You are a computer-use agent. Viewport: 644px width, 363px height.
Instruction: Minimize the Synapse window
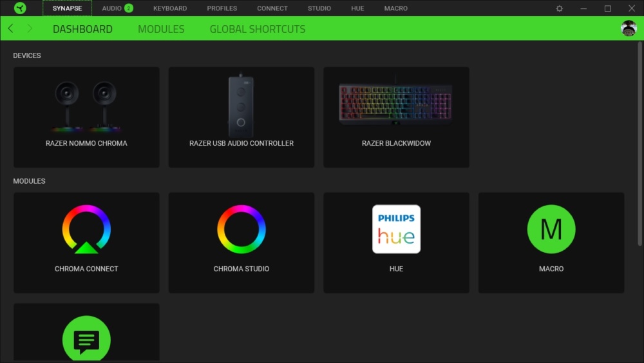(583, 8)
